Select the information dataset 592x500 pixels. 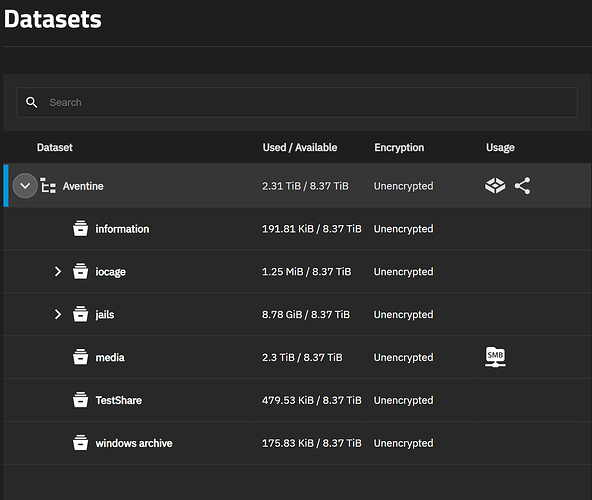[122, 229]
